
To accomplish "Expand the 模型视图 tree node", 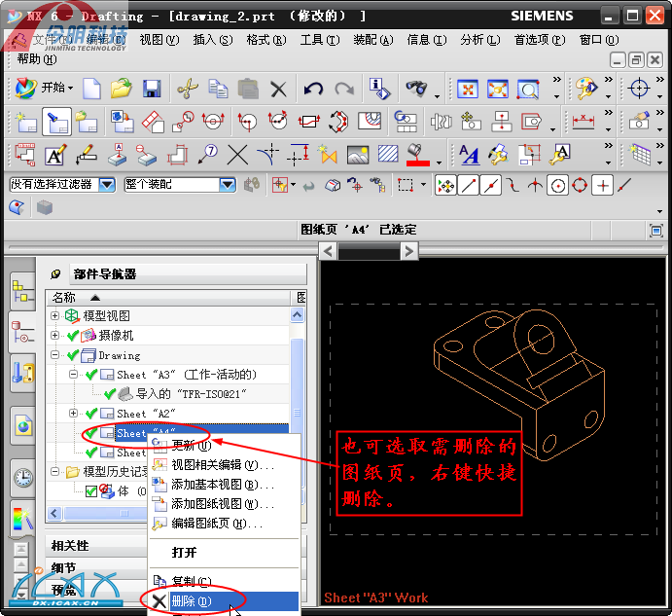I will 55,316.
